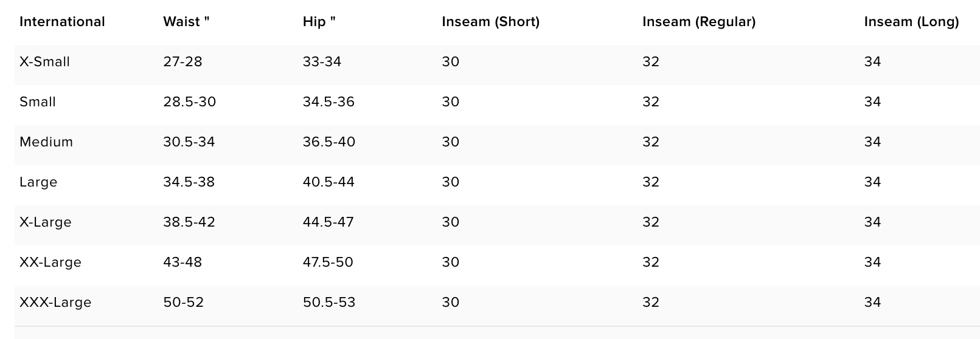The height and width of the screenshot is (339, 980).
Task: Click the waist value 38.5-42
Action: pos(189,222)
